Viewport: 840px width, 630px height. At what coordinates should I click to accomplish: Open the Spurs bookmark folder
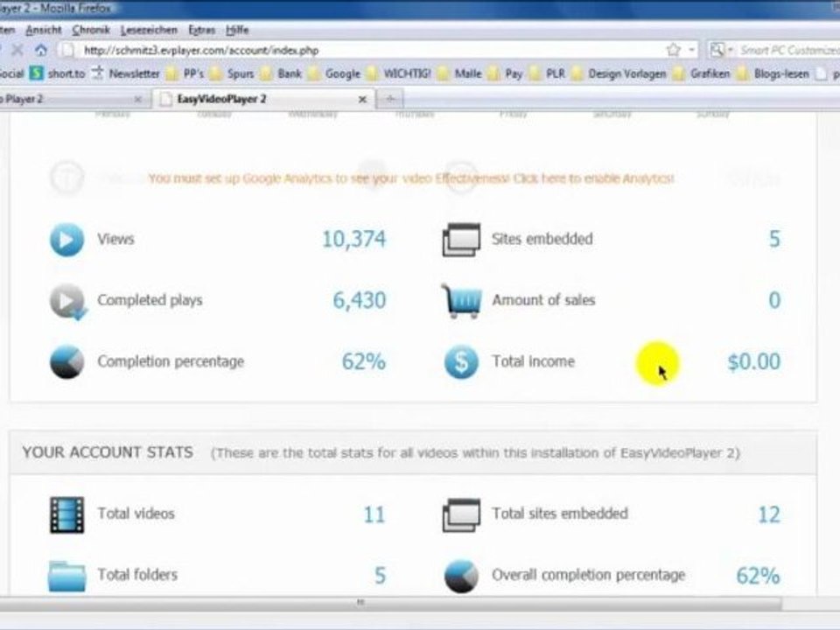pyautogui.click(x=231, y=73)
